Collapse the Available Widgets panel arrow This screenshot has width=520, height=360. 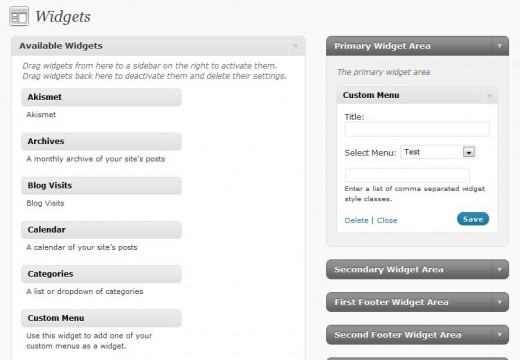pos(295,46)
